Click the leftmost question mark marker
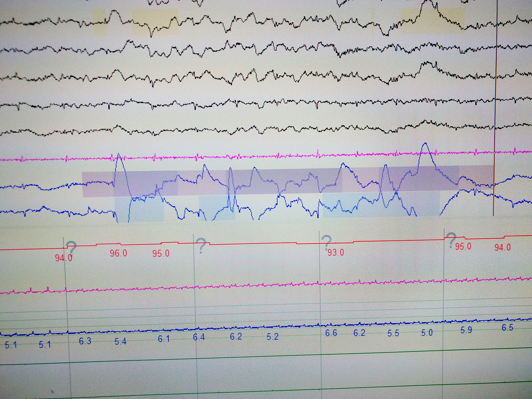Screen dimensions: 532x399 (71, 247)
